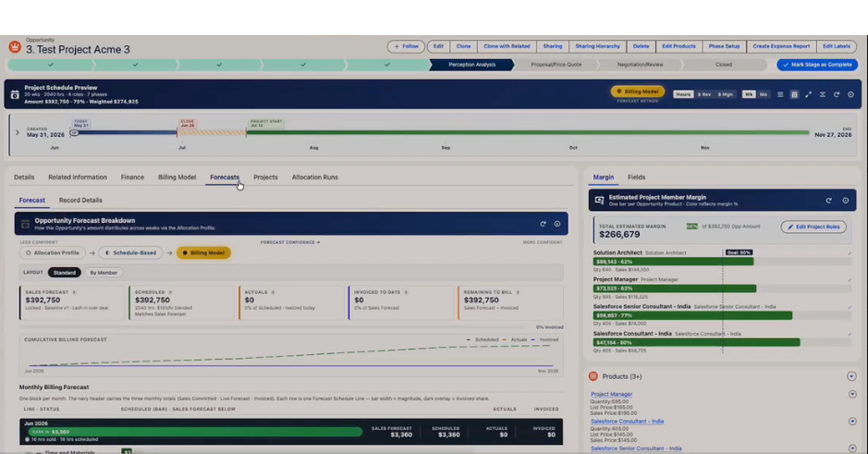Select Hours display in schedule header
868x454 pixels.
[683, 94]
